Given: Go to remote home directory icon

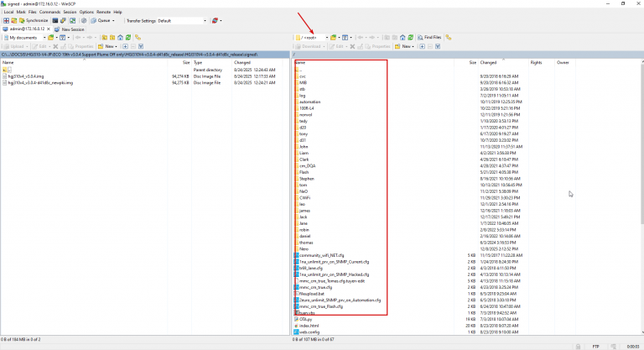Looking at the screenshot, I should [x=402, y=38].
